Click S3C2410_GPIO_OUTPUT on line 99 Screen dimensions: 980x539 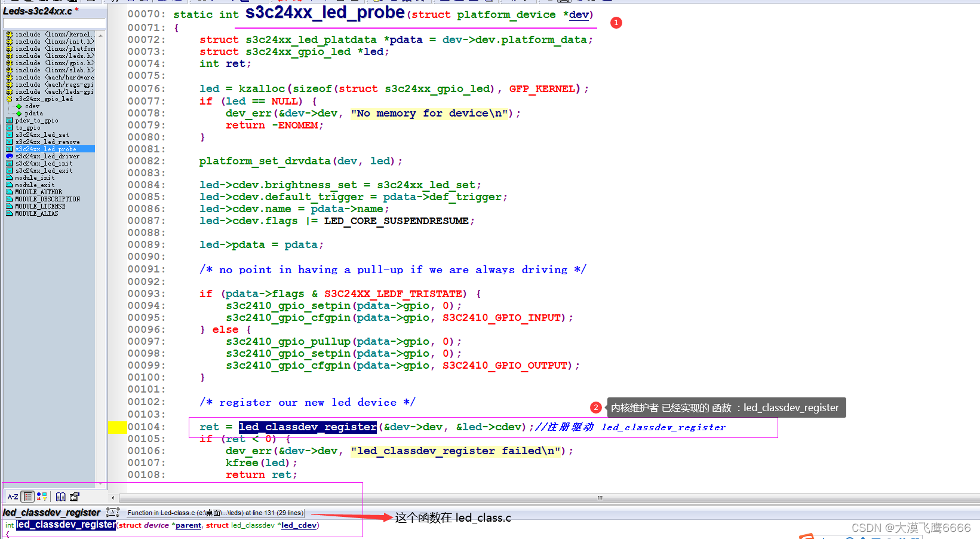[x=505, y=365]
